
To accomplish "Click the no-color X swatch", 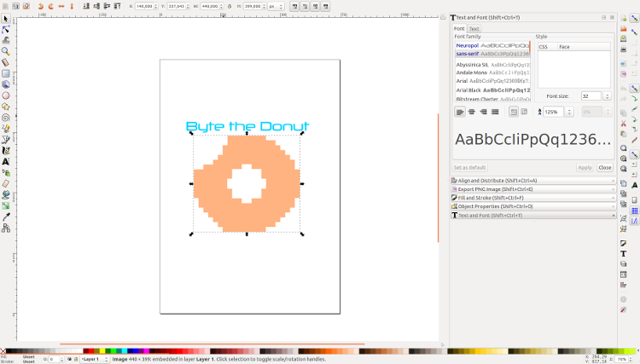I will pyautogui.click(x=3, y=351).
